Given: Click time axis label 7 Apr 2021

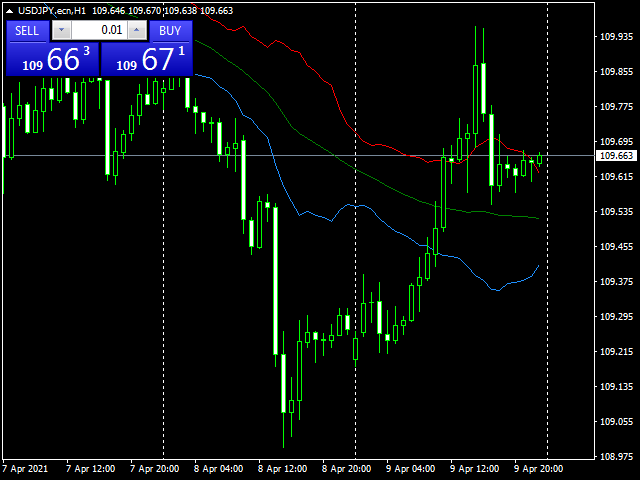Looking at the screenshot, I should [25, 469].
